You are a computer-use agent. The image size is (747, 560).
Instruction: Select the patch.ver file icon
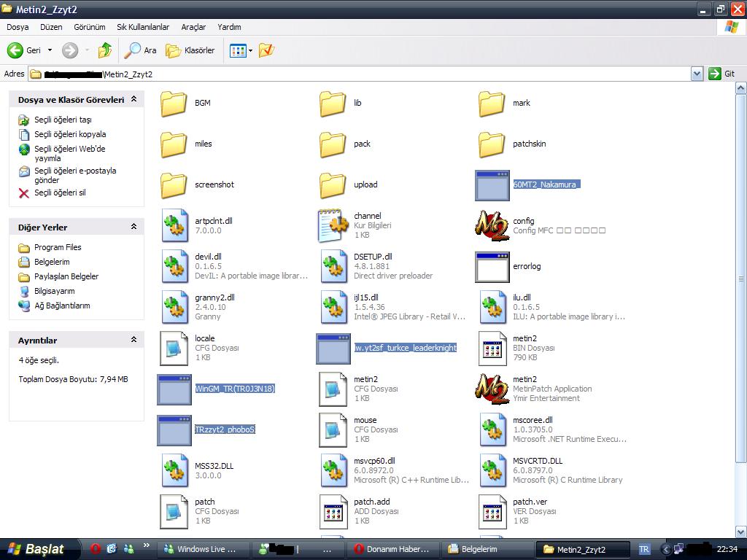coord(492,512)
